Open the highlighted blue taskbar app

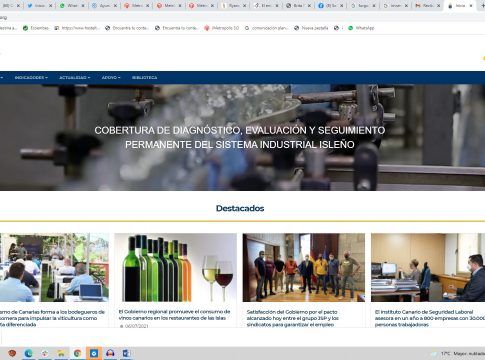[x=94, y=353]
